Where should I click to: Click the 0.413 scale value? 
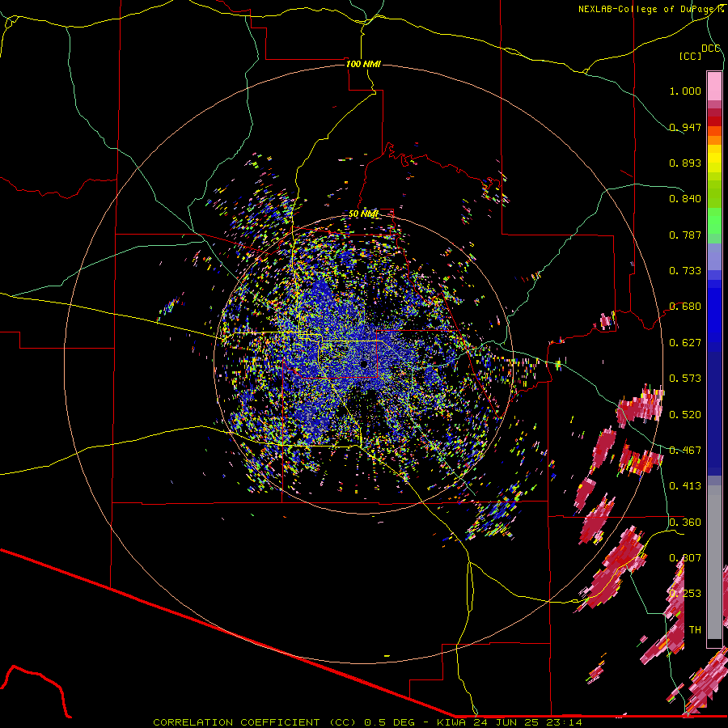click(685, 486)
